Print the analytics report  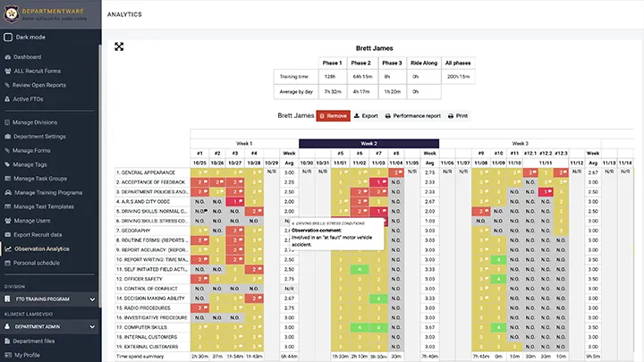[457, 115]
